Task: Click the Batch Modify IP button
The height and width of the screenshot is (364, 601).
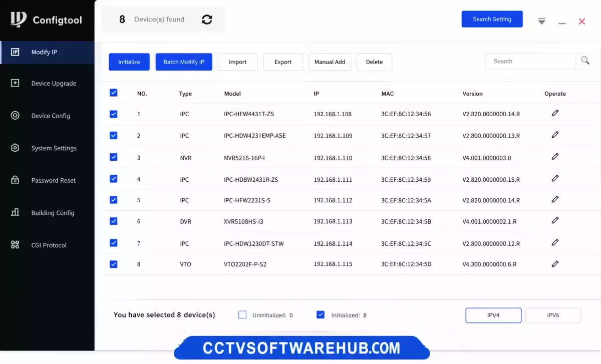Action: pos(184,62)
